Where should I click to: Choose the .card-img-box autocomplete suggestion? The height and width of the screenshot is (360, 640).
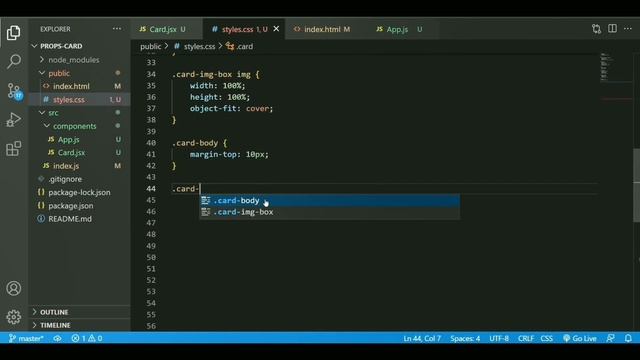329,212
